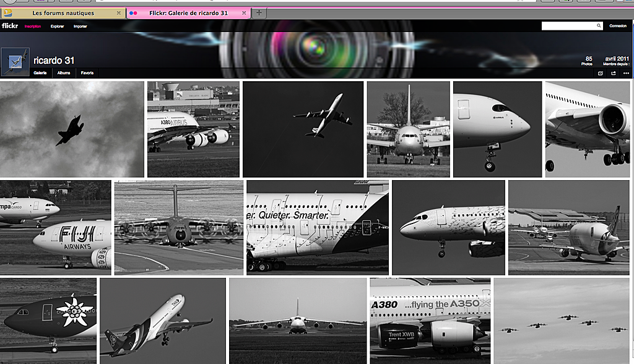Close the 'Les forums nautiques' tab

(x=118, y=13)
